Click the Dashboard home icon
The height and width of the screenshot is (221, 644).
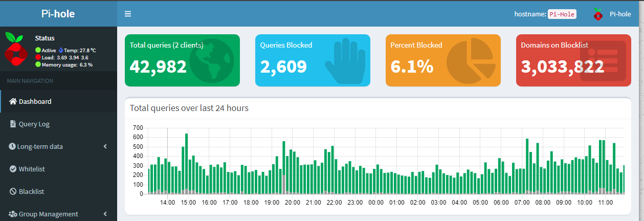click(x=13, y=101)
